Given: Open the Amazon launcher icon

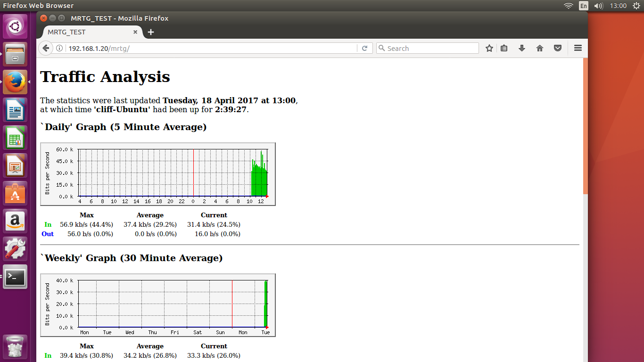Looking at the screenshot, I should [x=15, y=221].
